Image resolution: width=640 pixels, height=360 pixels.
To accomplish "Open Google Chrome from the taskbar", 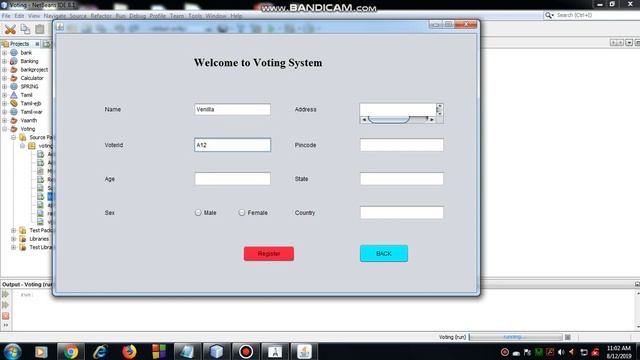I will (x=71, y=351).
